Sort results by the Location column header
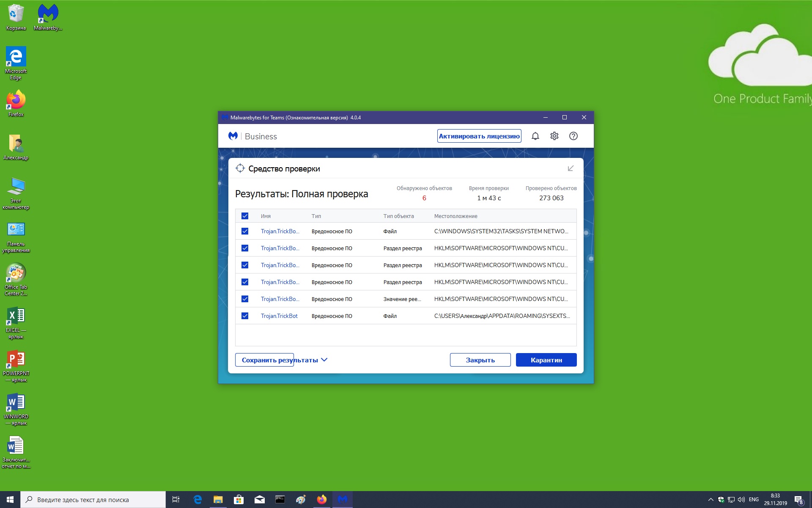 pyautogui.click(x=455, y=216)
